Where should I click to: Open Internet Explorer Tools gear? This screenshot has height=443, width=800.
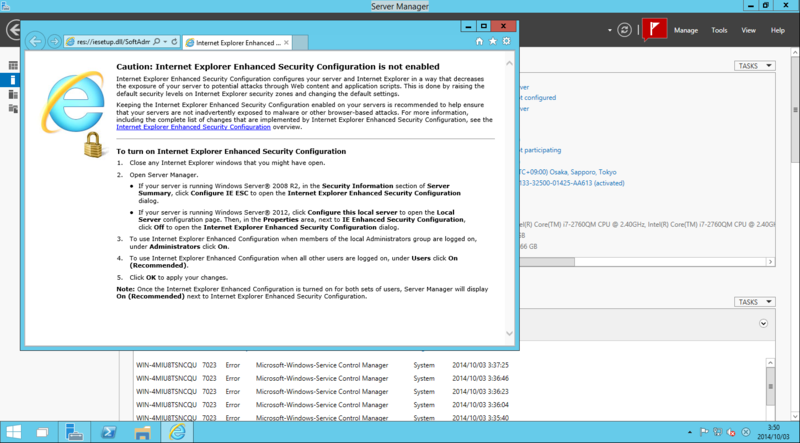[506, 41]
